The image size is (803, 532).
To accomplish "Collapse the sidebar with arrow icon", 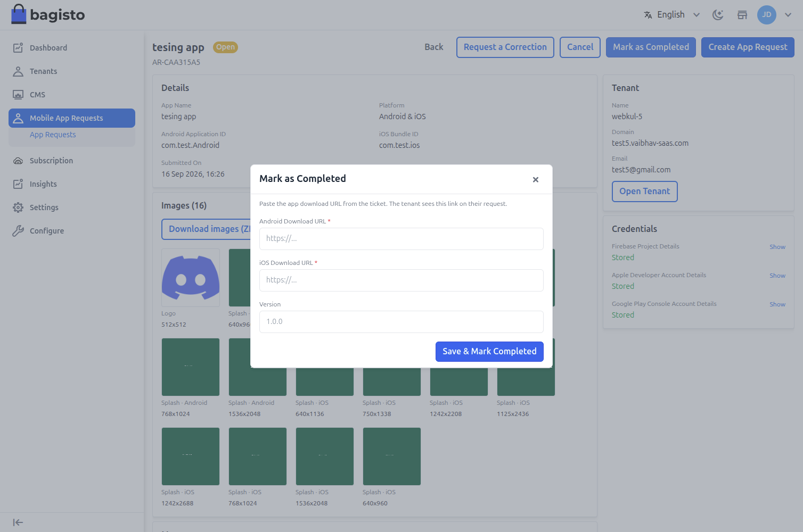I will [18, 522].
